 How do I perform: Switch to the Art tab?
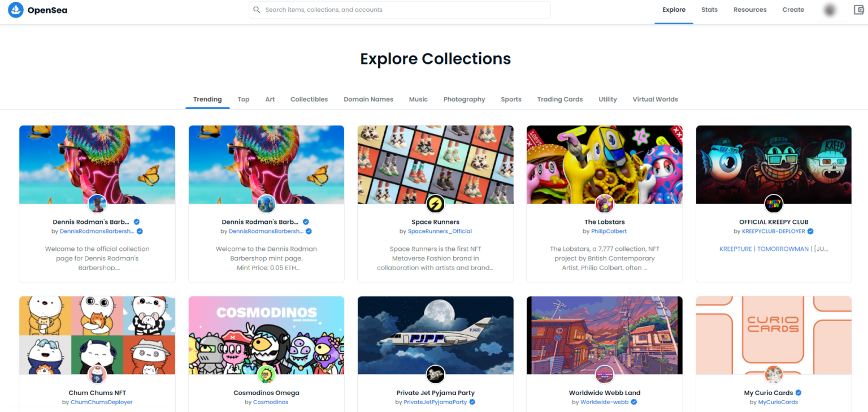coord(270,99)
